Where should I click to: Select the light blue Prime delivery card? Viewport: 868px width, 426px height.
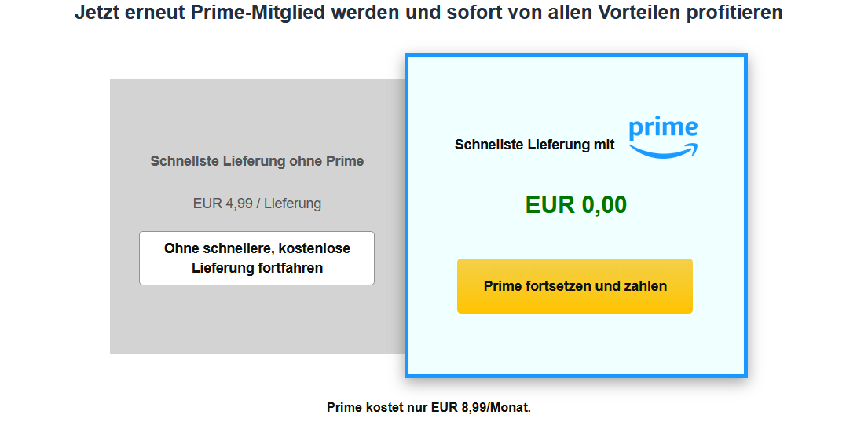click(576, 346)
